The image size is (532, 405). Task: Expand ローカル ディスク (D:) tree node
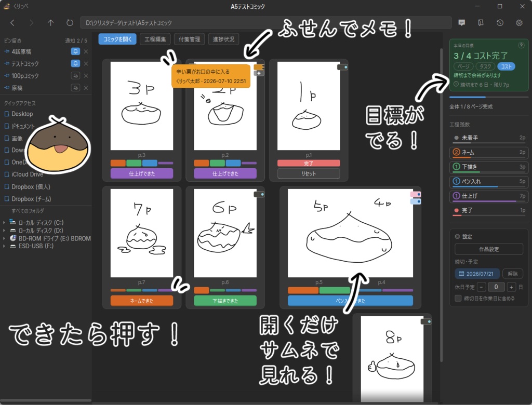coord(4,231)
